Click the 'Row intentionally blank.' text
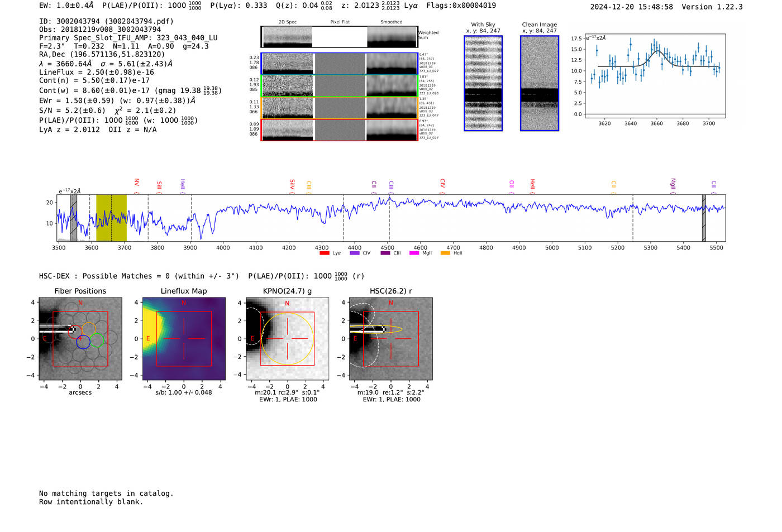The image size is (782, 532). [x=91, y=502]
